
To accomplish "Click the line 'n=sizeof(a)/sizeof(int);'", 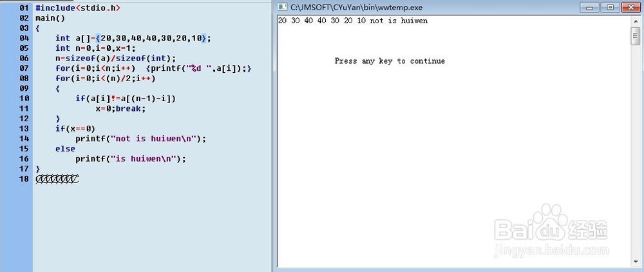I will [x=116, y=59].
